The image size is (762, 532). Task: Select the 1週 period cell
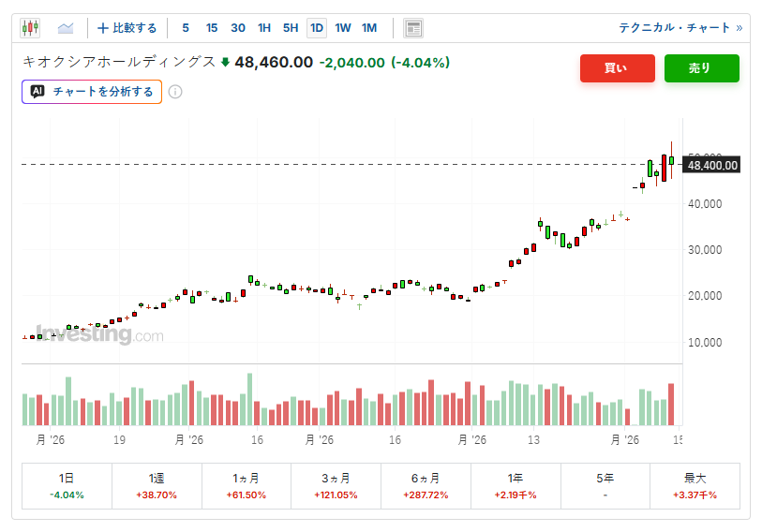coord(157,486)
